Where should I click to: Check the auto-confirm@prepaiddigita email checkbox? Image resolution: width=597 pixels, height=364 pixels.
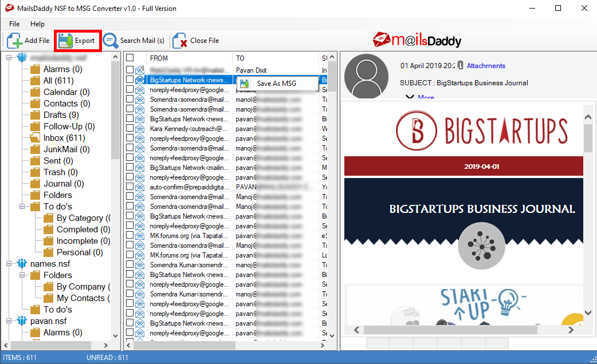(x=130, y=187)
